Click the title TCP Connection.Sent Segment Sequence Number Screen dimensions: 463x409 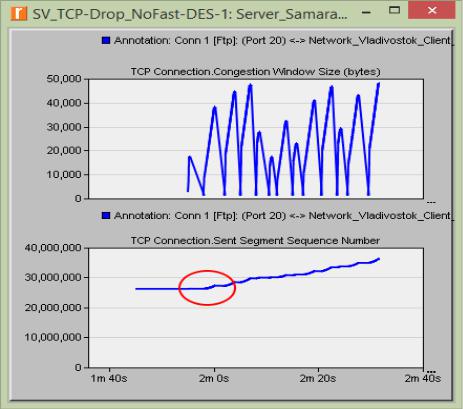[x=255, y=240]
